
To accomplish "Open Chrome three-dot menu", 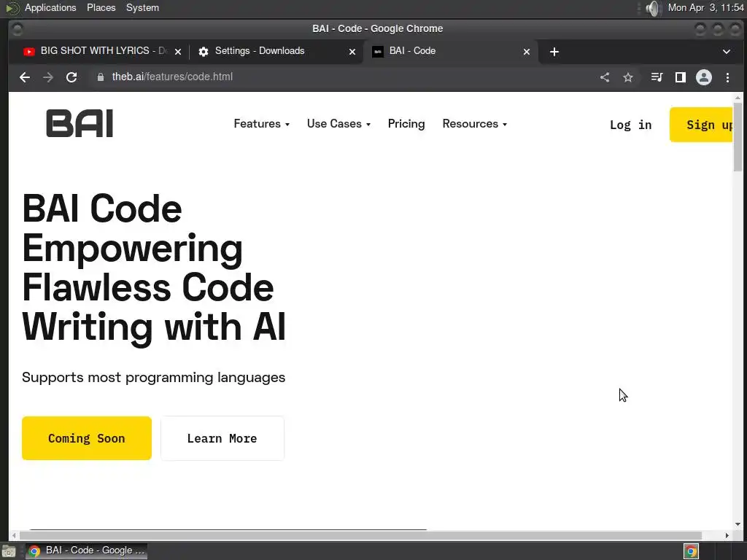I will (x=727, y=77).
